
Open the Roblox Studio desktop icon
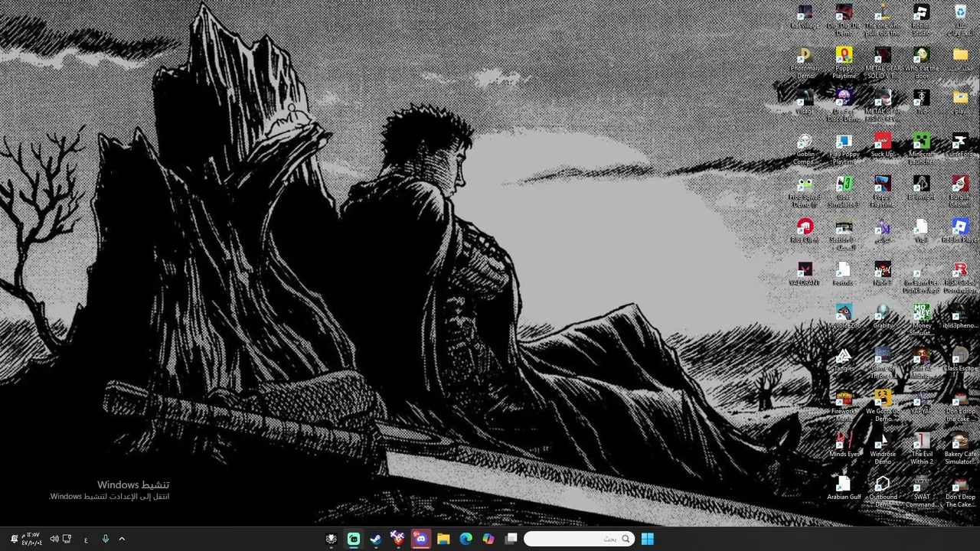(921, 21)
